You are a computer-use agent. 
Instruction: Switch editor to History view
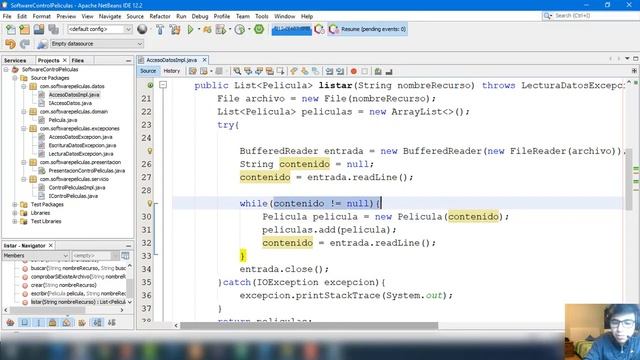[171, 71]
